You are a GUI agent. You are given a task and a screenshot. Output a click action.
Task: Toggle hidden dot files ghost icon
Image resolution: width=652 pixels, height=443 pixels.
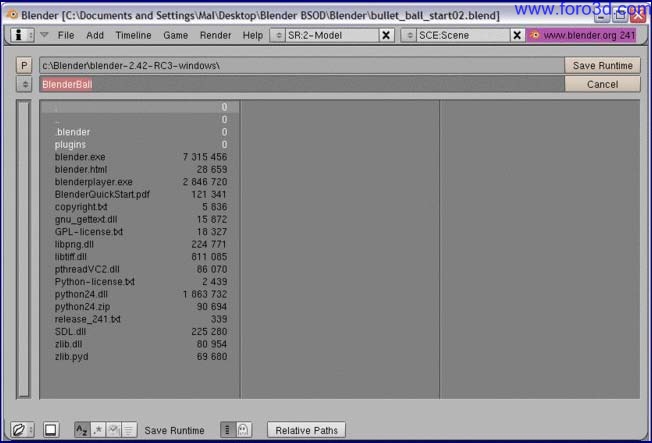pos(243,430)
